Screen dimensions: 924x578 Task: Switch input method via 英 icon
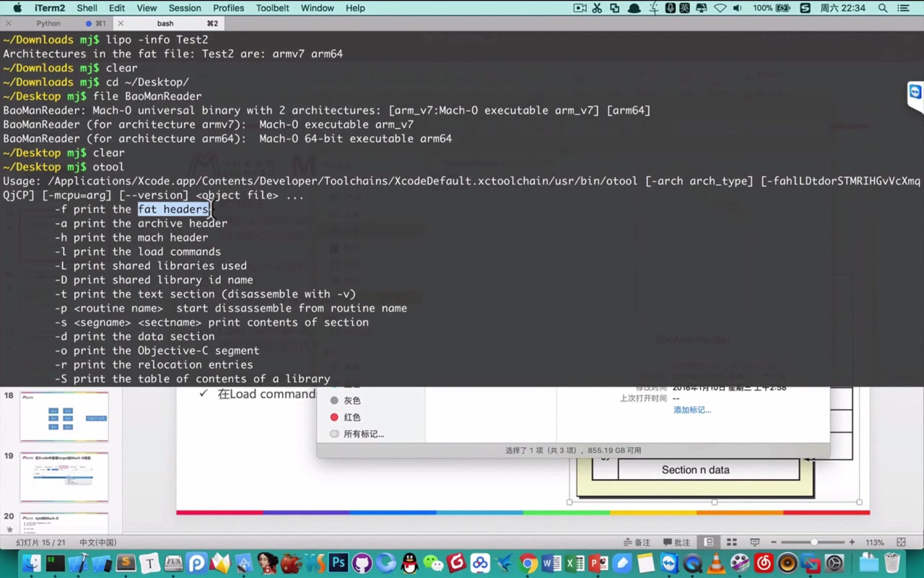tap(684, 8)
